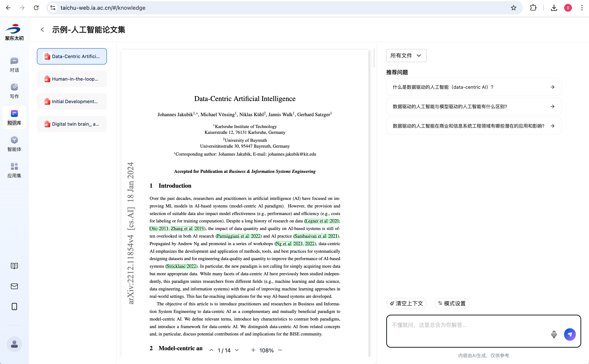Go back with the arrow beside 示例-人工智能论文集
Screen dimensions: 589x364
pos(42,30)
